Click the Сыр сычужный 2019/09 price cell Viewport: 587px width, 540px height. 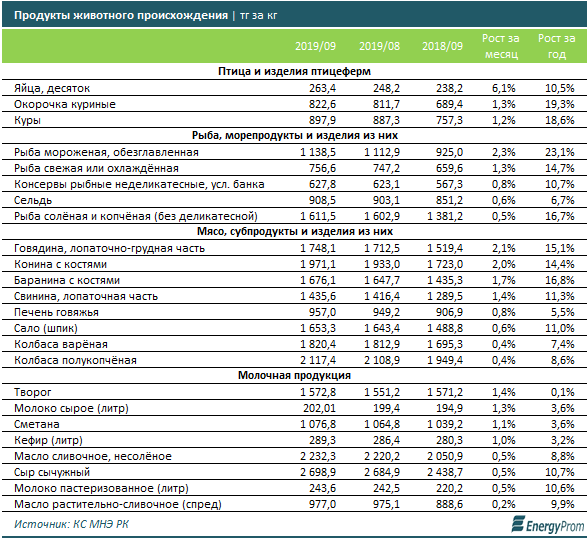coord(318,472)
